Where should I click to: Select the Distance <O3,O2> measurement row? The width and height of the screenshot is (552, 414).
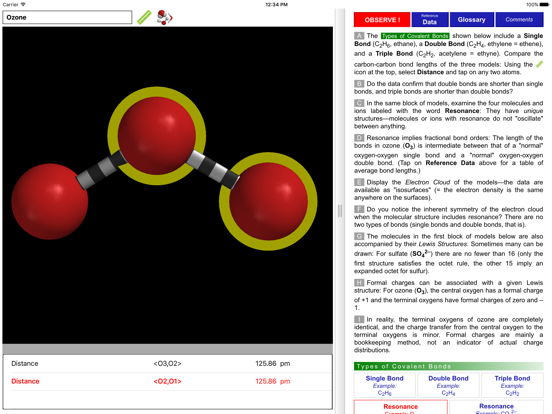[x=168, y=364]
